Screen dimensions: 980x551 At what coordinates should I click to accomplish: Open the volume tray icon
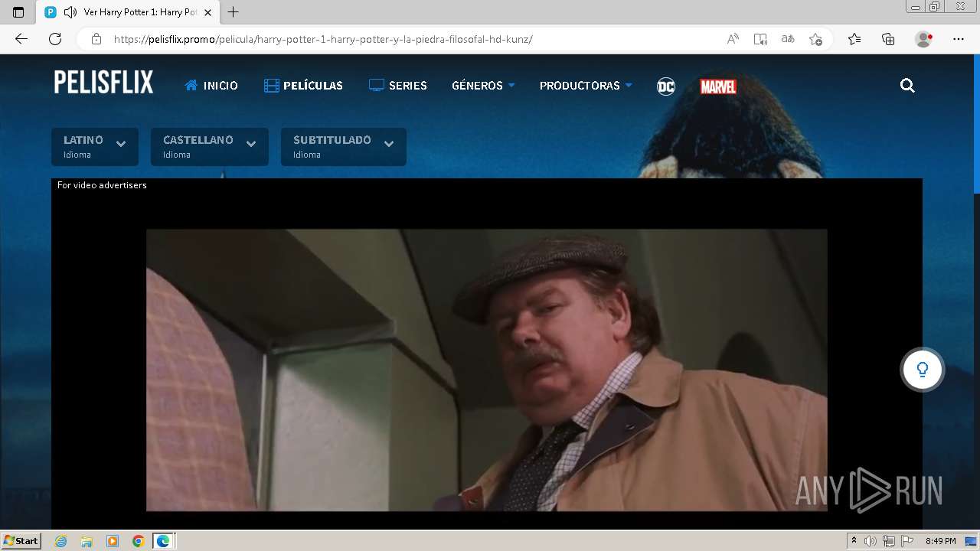pyautogui.click(x=871, y=541)
